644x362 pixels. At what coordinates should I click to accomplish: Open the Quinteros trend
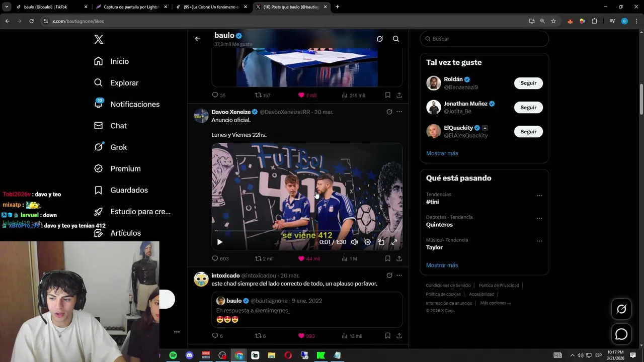coord(439,225)
